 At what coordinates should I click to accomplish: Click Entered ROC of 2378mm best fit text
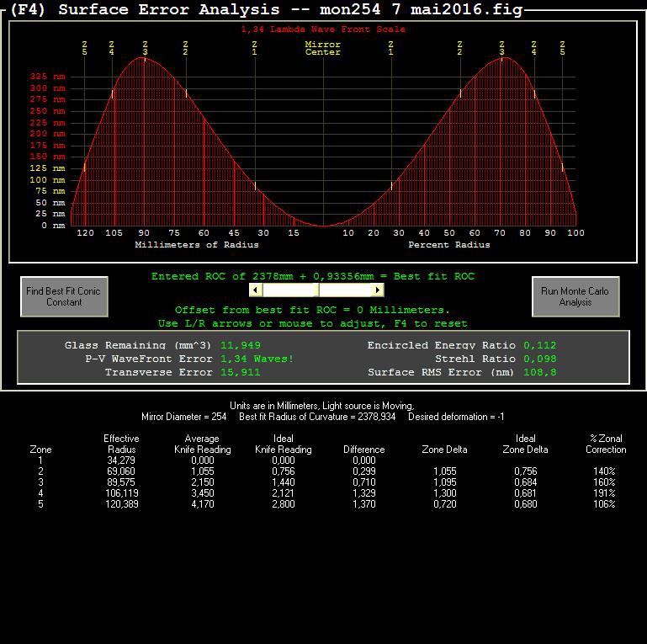[313, 276]
